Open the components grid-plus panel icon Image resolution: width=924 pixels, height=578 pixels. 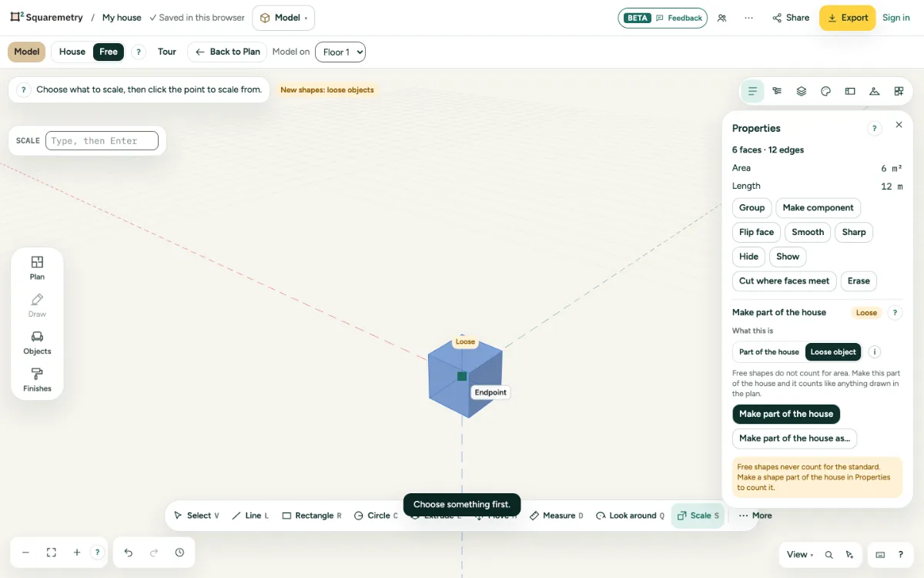tap(899, 91)
